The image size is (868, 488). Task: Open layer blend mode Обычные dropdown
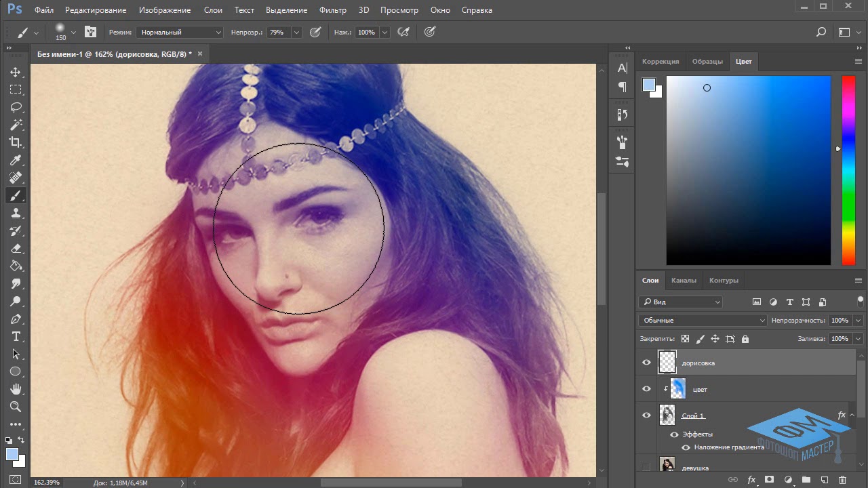pos(703,321)
